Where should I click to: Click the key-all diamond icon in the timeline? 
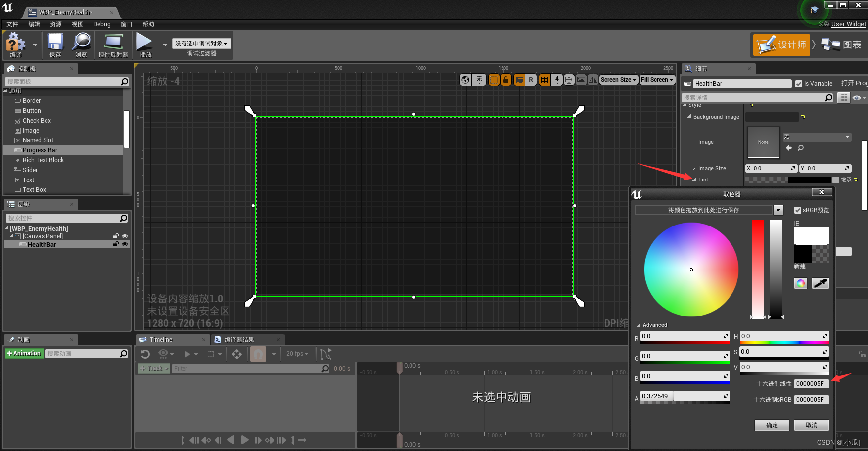point(237,354)
